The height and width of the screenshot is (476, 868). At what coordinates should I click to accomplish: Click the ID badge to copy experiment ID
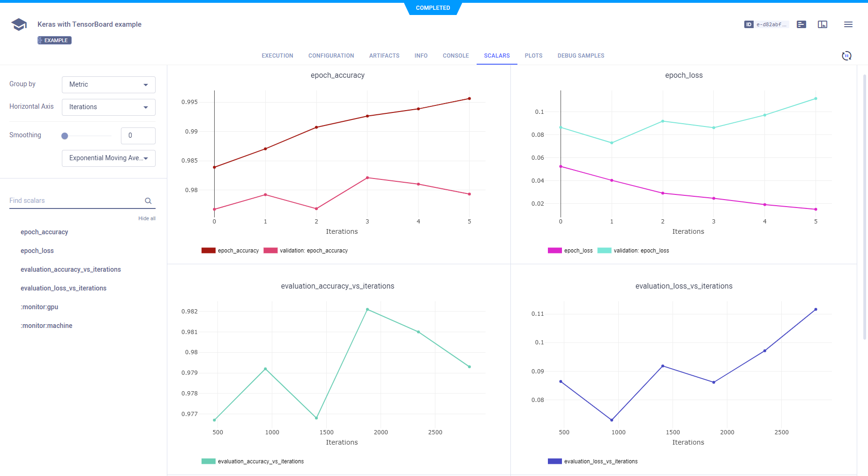(x=766, y=24)
